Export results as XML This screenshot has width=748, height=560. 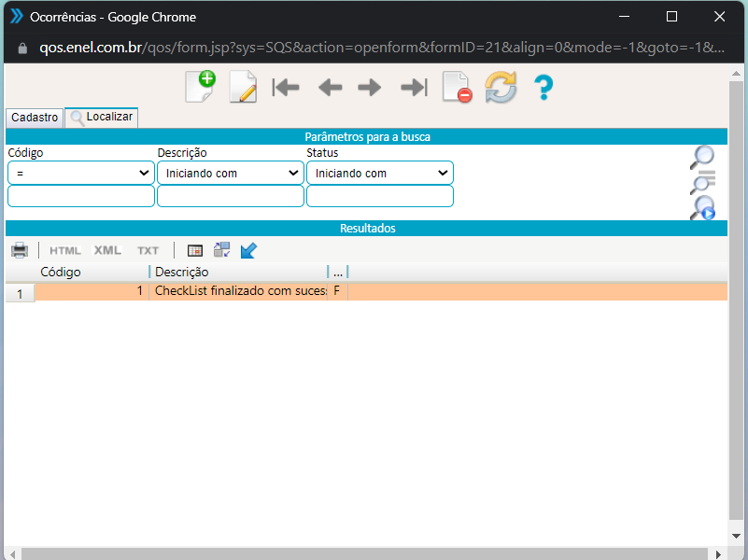coord(107,250)
